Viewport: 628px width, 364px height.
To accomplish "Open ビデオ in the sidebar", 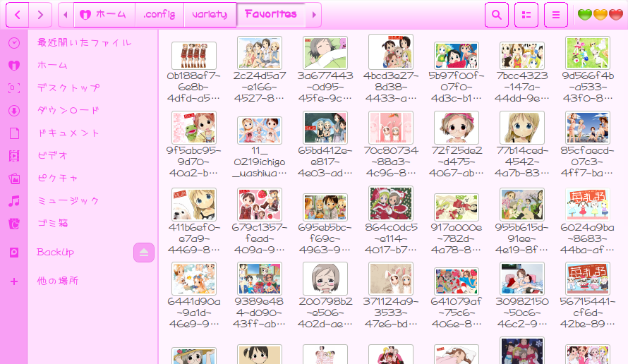I will (x=52, y=156).
